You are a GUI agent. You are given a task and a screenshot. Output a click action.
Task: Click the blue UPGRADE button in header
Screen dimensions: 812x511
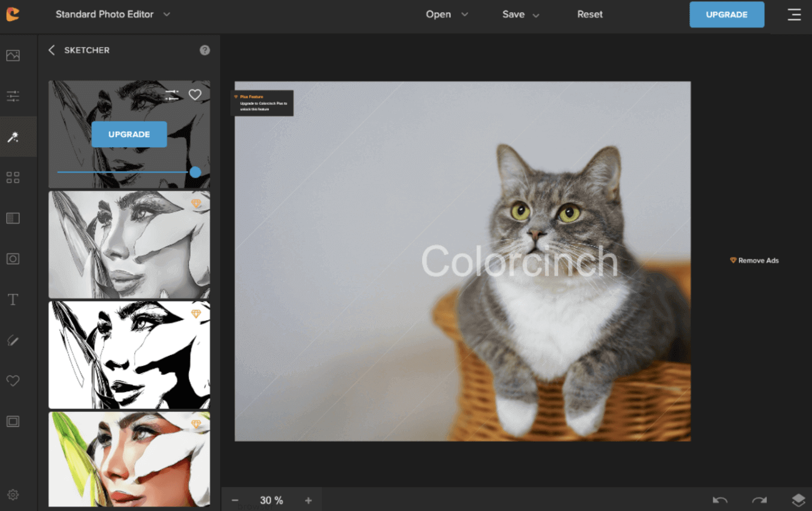727,14
